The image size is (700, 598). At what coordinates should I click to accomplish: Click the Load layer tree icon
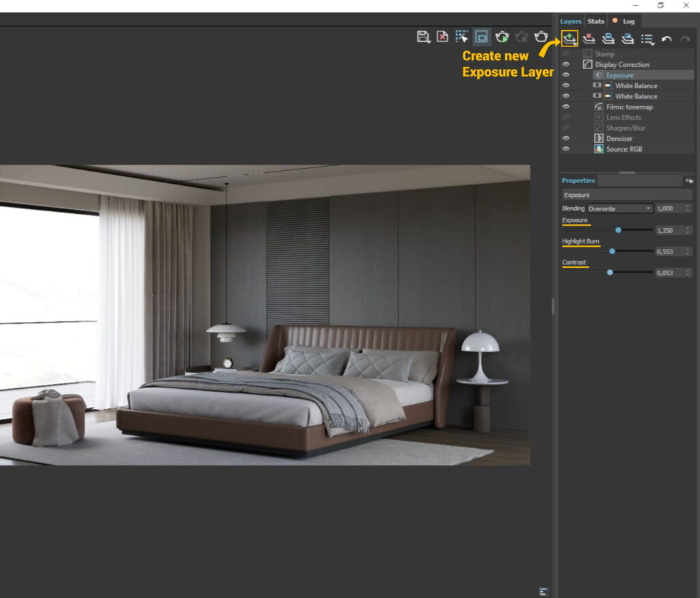(x=628, y=39)
